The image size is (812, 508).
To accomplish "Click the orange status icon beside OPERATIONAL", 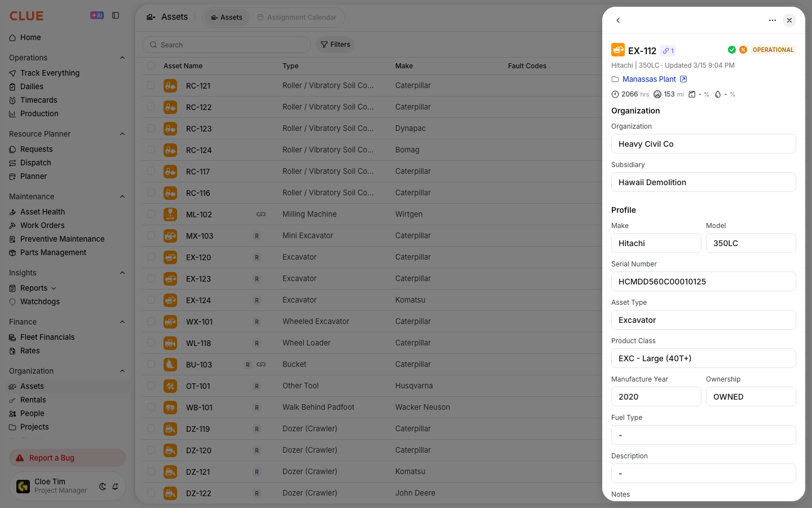I will point(743,50).
